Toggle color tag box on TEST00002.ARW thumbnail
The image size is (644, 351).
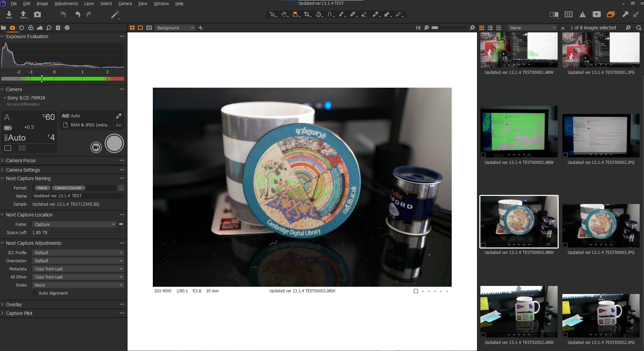tap(483, 155)
